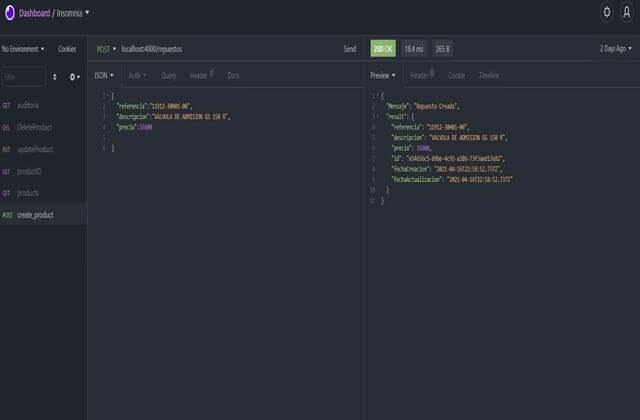
Task: Open the request Auth tab
Action: [136, 75]
